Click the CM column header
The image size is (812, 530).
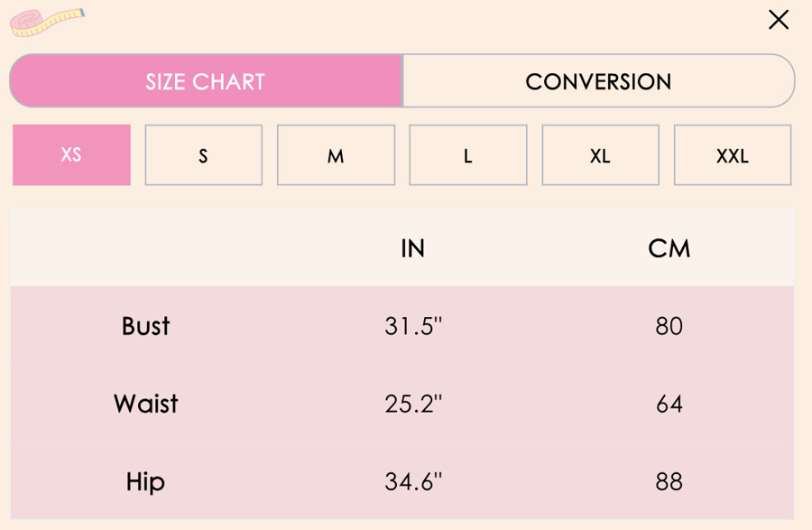(669, 248)
